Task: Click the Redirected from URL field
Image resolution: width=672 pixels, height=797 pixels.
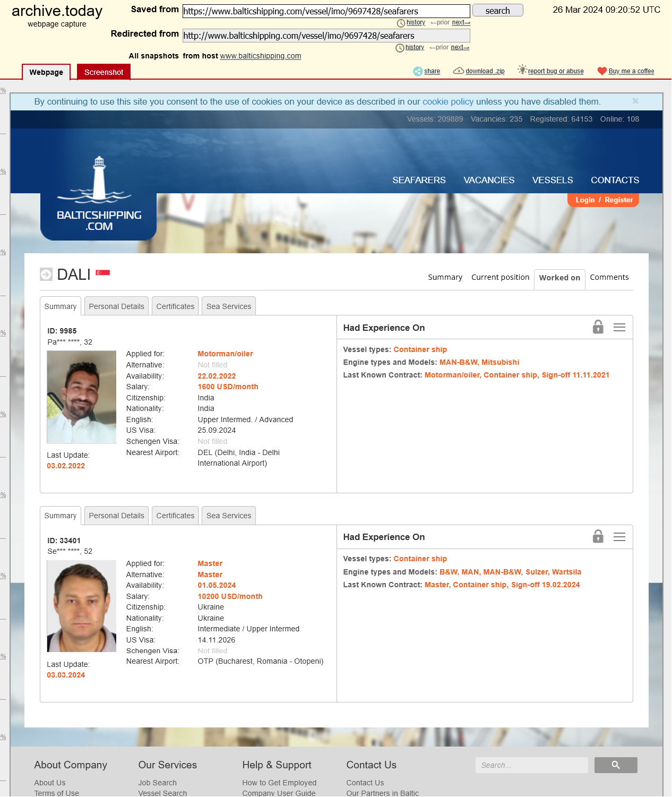Action: click(x=326, y=36)
